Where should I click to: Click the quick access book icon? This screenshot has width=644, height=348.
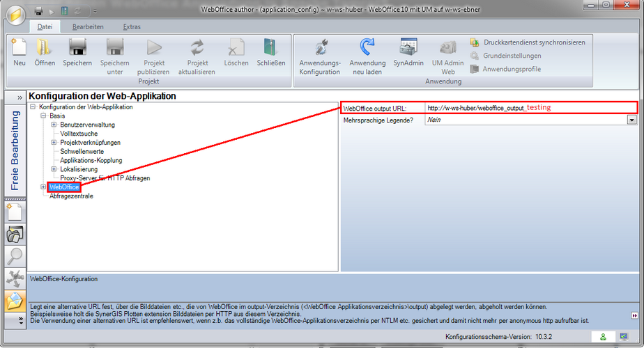[65, 11]
